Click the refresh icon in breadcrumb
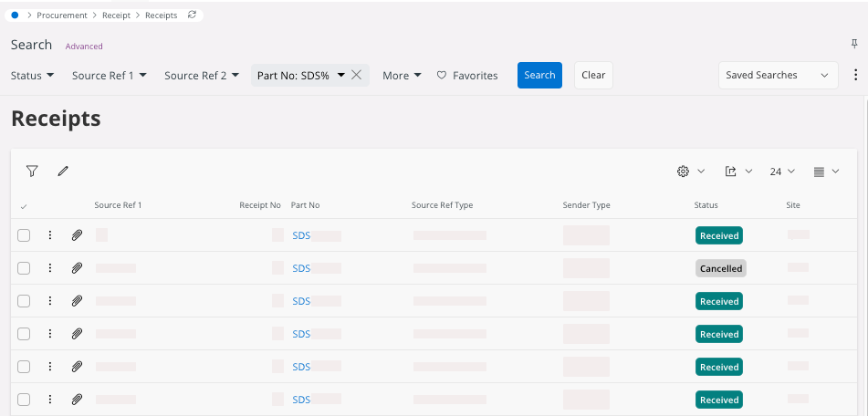 pos(192,16)
